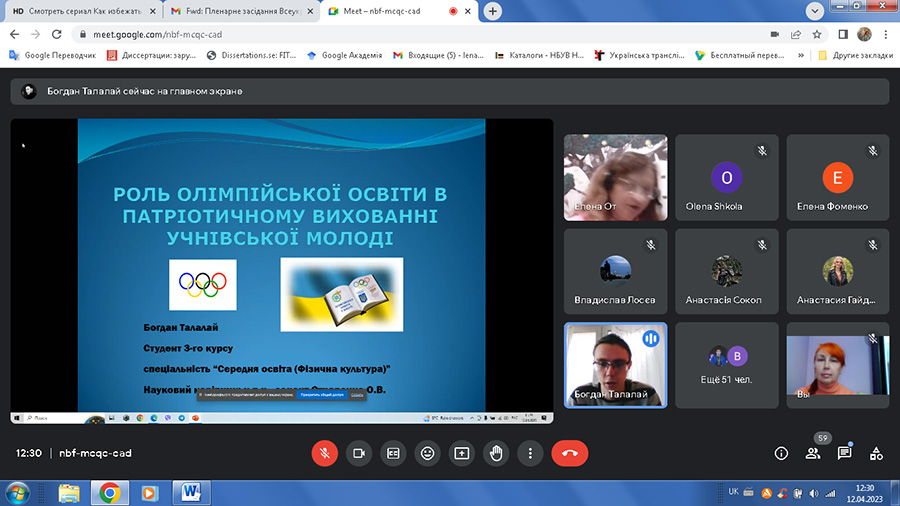Screen dimensions: 900x506
Task: Unmute the microphone in the call bar
Action: [324, 453]
